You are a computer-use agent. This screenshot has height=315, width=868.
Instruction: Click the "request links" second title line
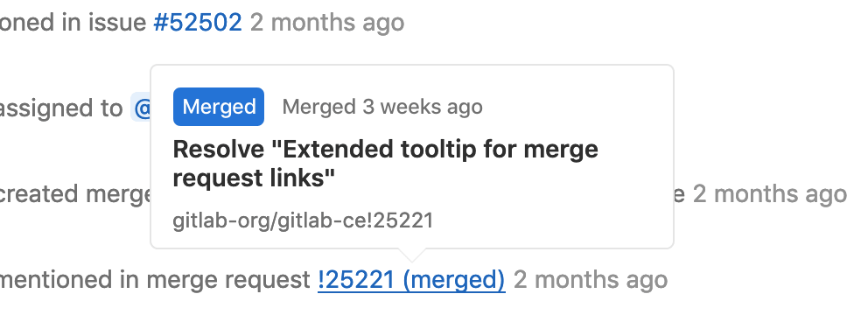point(254,178)
